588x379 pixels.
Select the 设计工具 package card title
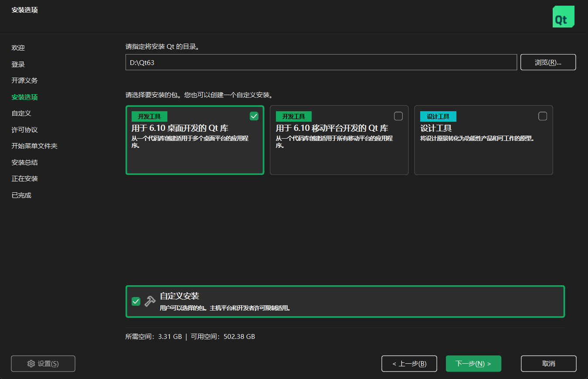click(x=436, y=128)
